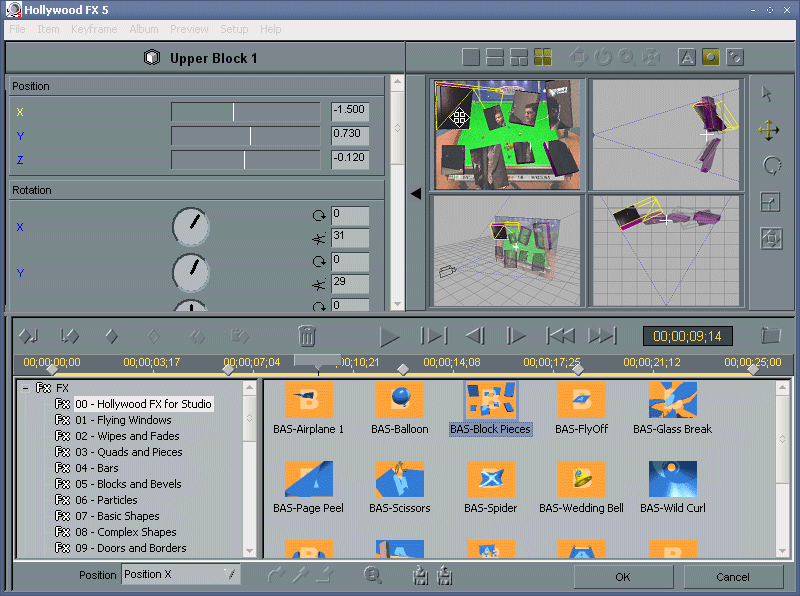Screen dimensions: 800x596
Task: Click the Position Z slider
Action: (x=245, y=160)
